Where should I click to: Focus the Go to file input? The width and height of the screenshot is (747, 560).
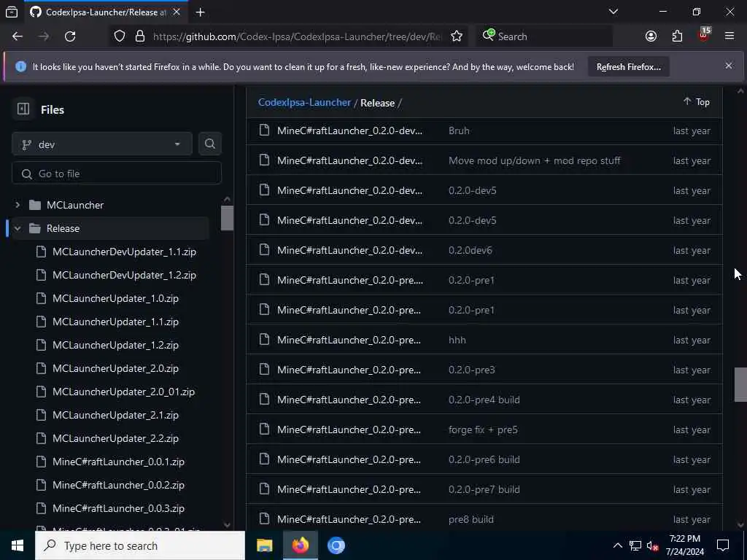coord(117,174)
